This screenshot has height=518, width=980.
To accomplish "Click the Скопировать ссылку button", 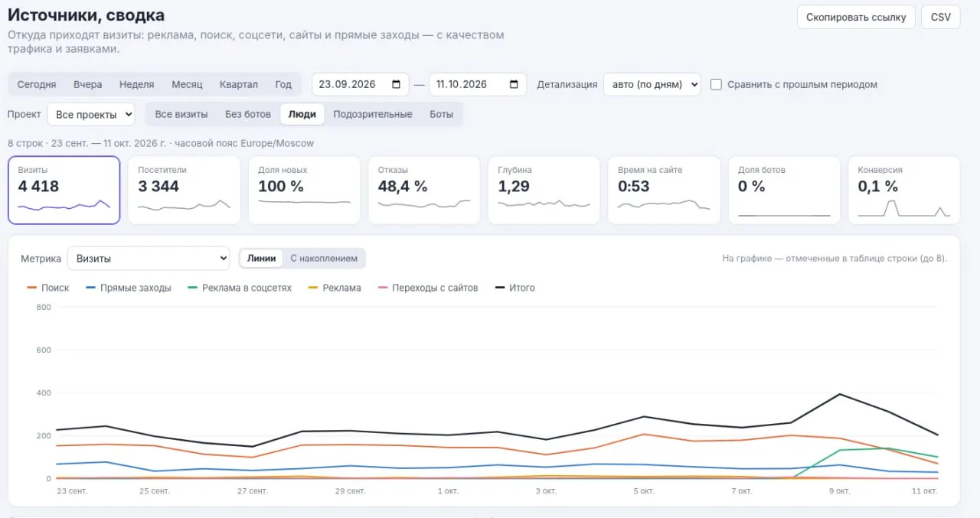I will 856,17.
